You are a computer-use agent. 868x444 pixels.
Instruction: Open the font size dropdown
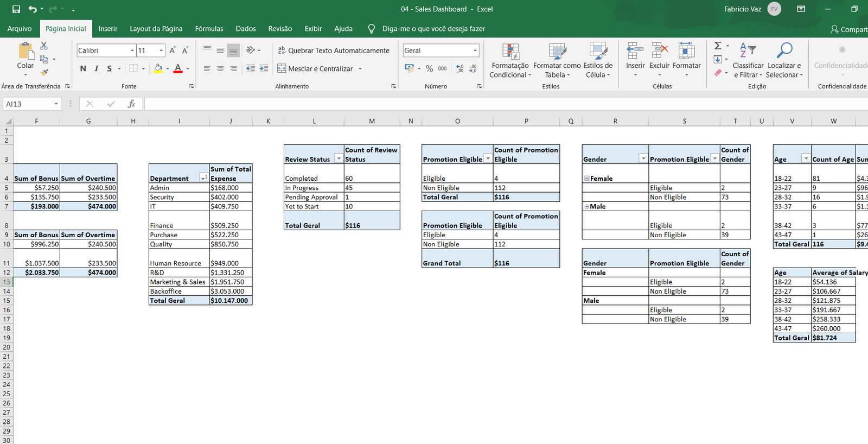[161, 50]
